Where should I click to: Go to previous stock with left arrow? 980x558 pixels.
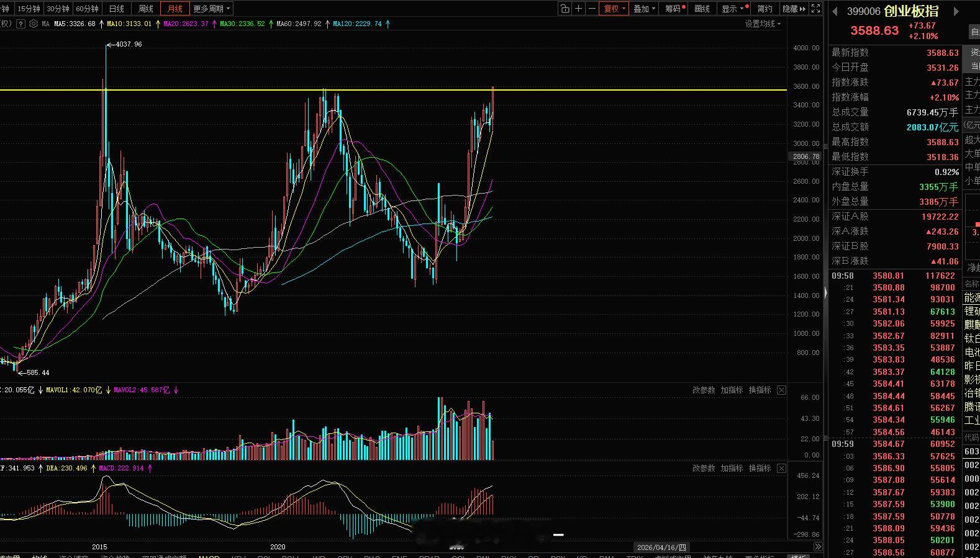[835, 11]
